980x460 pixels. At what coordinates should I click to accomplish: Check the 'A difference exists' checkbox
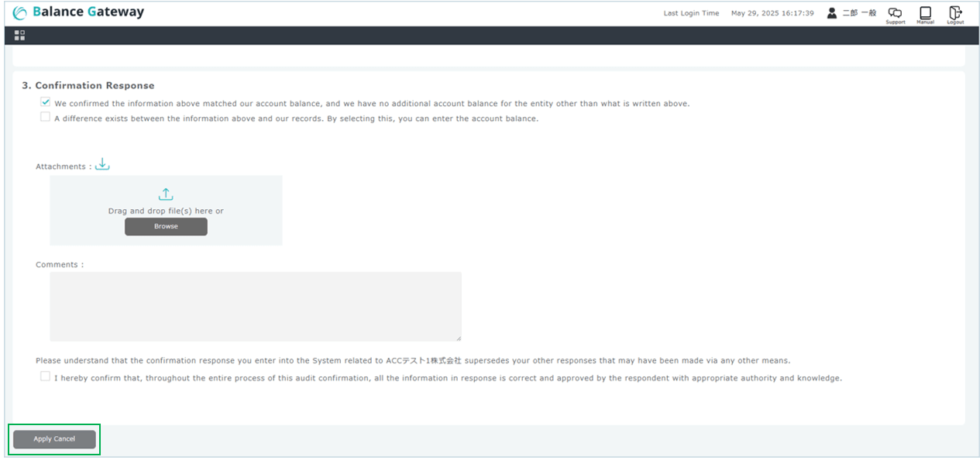[x=46, y=118]
